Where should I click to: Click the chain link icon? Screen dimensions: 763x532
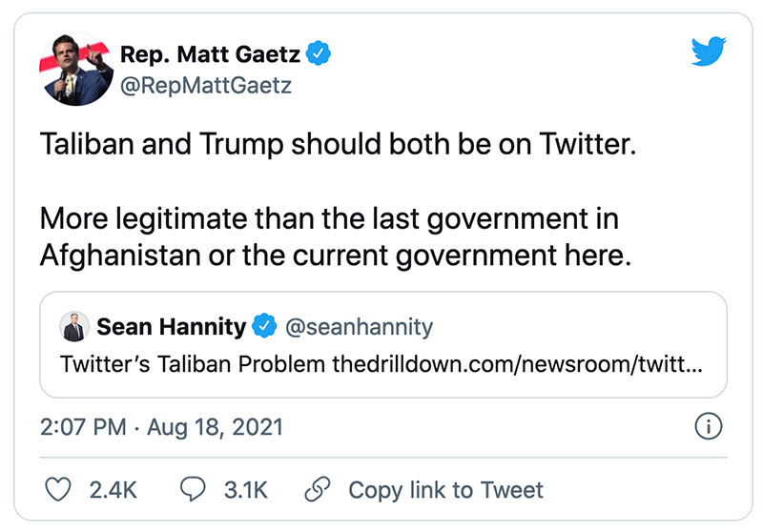(316, 490)
